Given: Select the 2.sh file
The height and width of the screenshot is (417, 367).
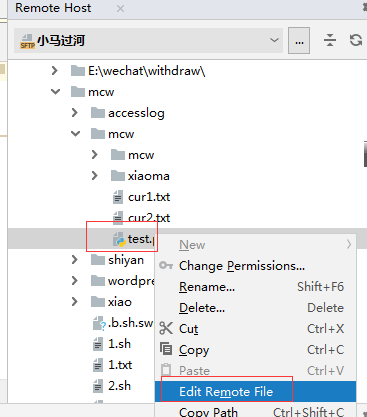Looking at the screenshot, I should pos(119,386).
